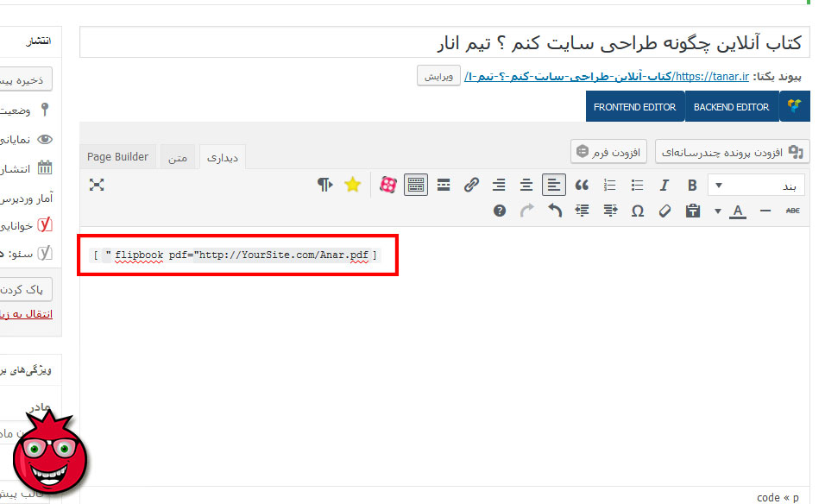Insert the Read More tag

tap(444, 185)
